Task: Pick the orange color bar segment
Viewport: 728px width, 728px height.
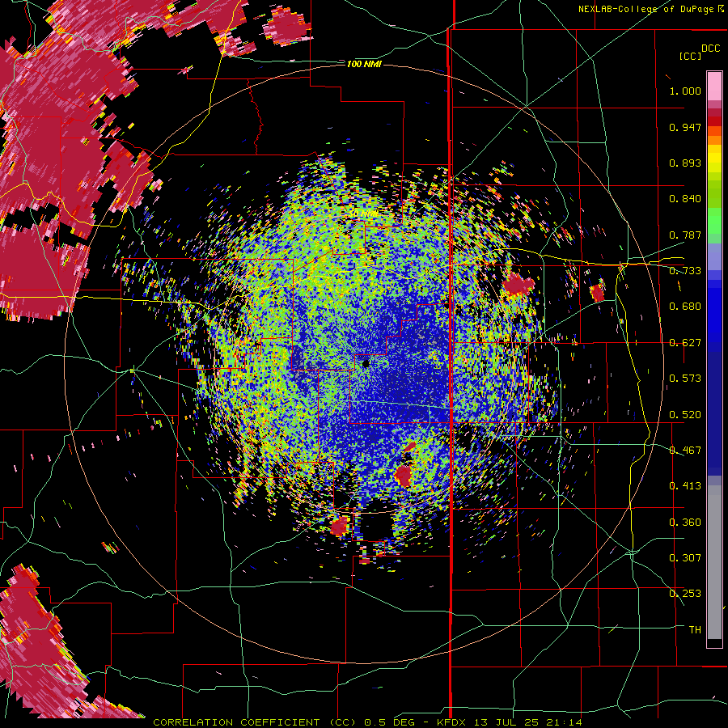Action: pyautogui.click(x=714, y=140)
